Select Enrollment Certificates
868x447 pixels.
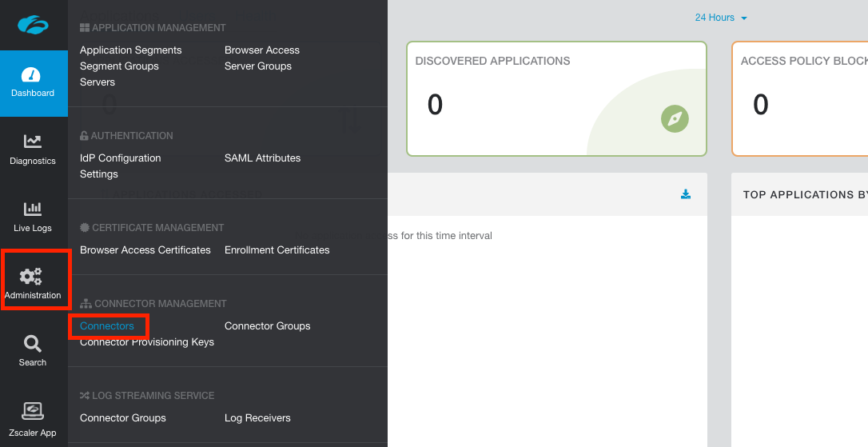pyautogui.click(x=277, y=250)
